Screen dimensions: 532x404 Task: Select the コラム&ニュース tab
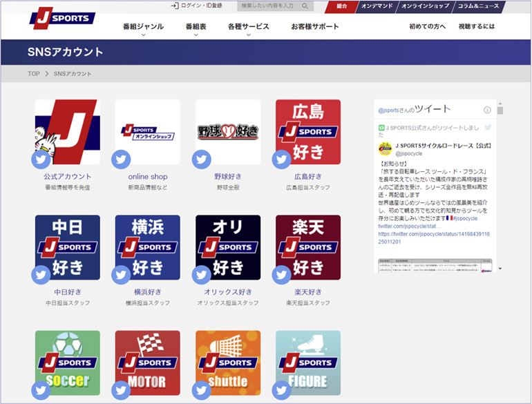tap(478, 6)
